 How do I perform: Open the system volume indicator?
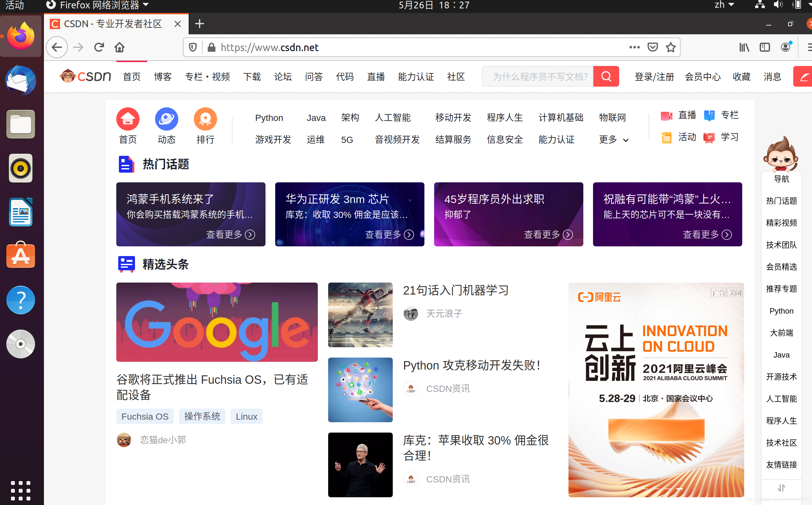778,5
